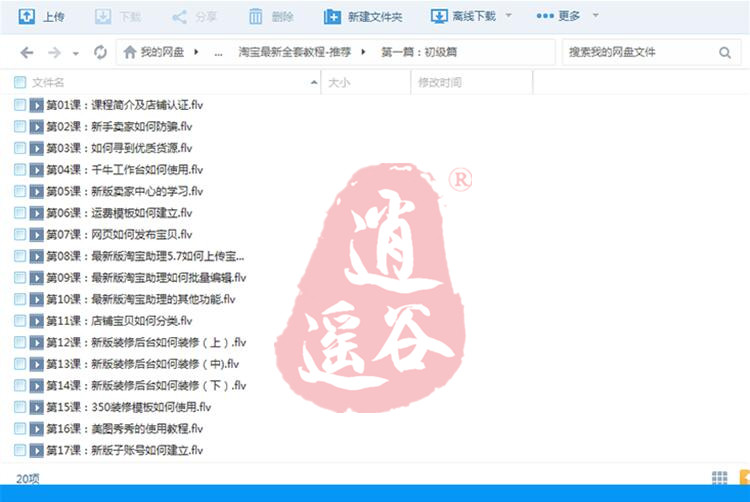Click the 删除 delete button
Screen dimensions: 750x502
[x=271, y=17]
